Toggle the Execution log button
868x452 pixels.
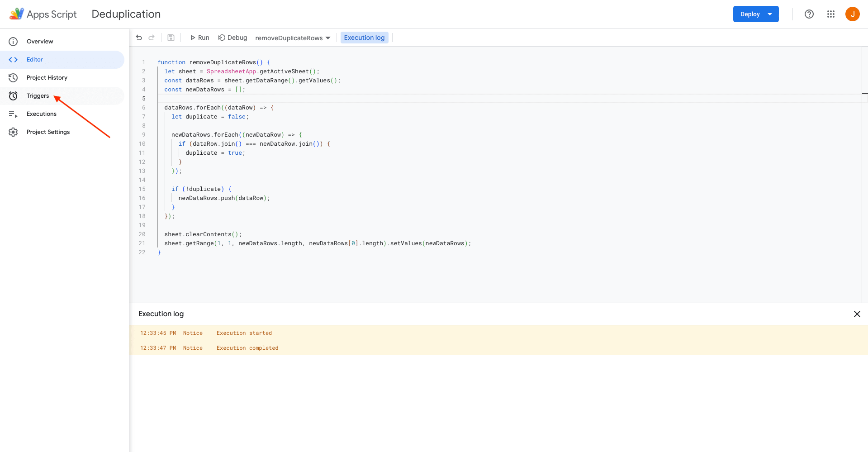click(364, 38)
